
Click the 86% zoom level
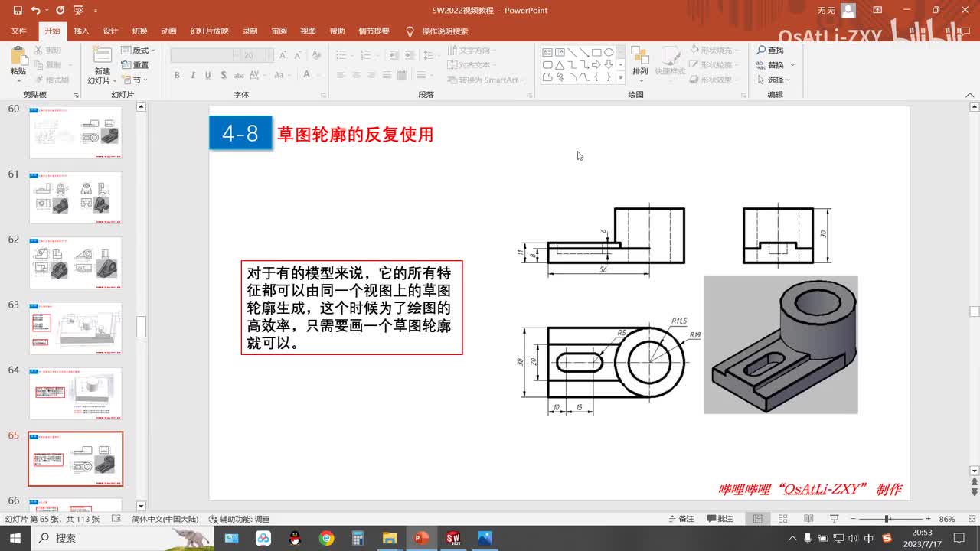point(947,519)
